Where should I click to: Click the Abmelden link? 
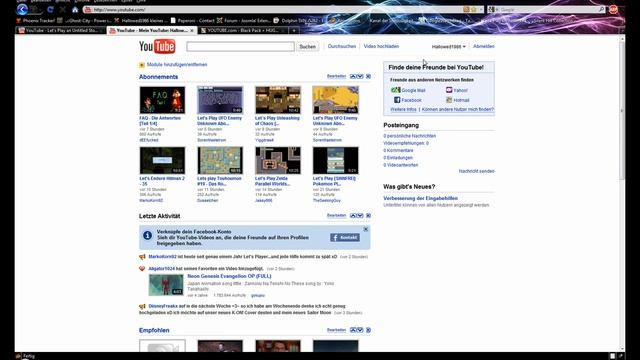pos(484,47)
